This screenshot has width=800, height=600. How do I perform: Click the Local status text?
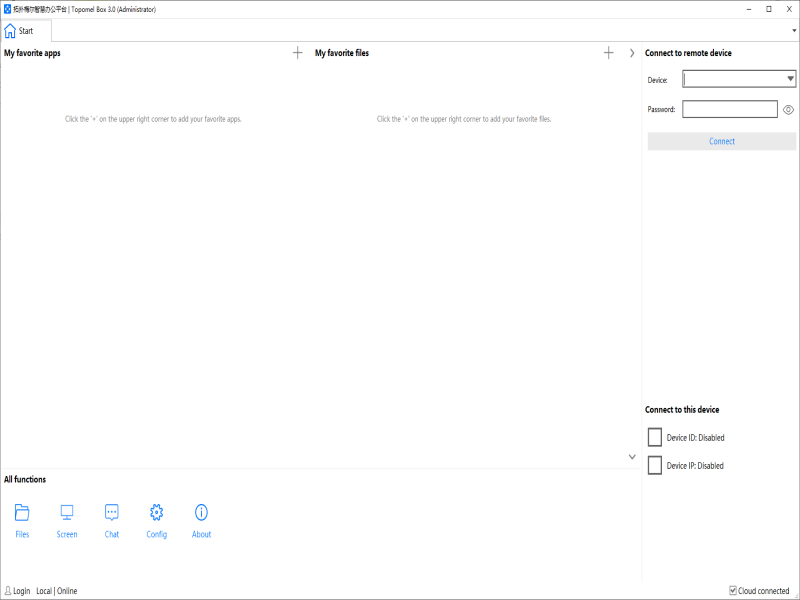(44, 591)
